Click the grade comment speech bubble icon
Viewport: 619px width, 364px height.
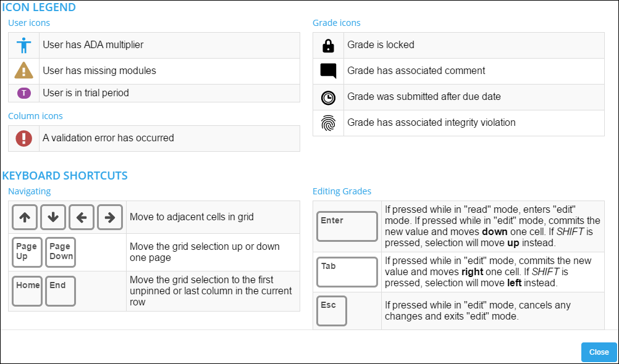[x=328, y=71]
